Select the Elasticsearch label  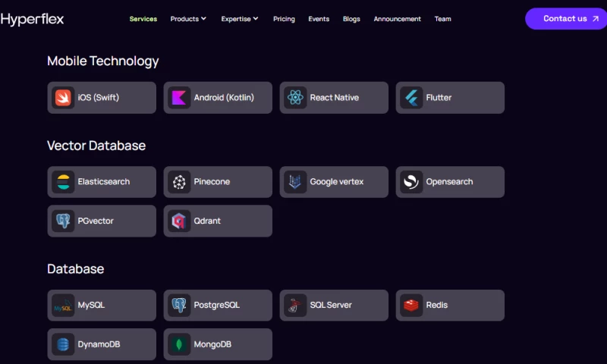104,182
